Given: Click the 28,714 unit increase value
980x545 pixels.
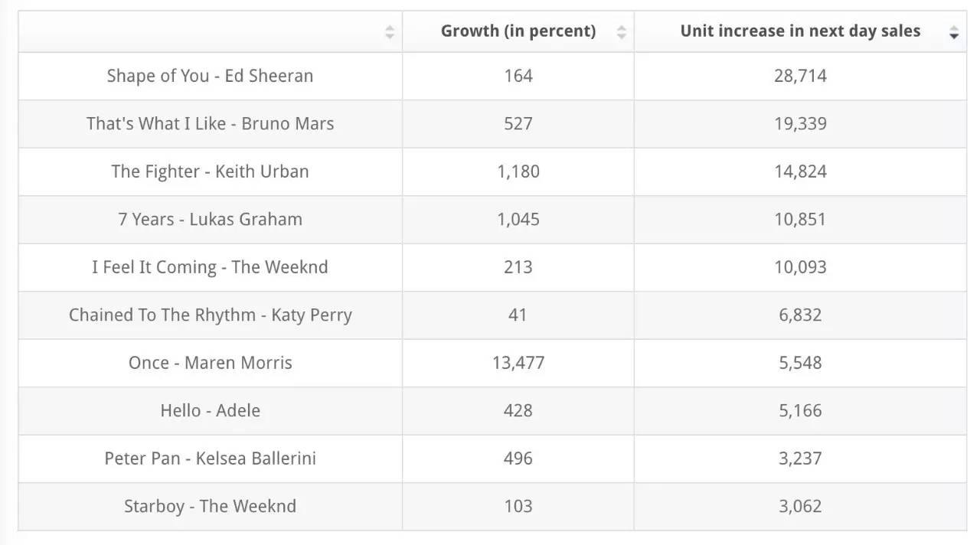Looking at the screenshot, I should coord(800,76).
